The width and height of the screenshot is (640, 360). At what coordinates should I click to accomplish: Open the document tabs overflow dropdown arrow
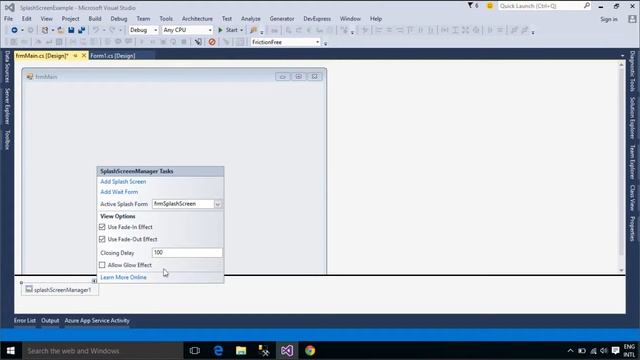point(622,56)
